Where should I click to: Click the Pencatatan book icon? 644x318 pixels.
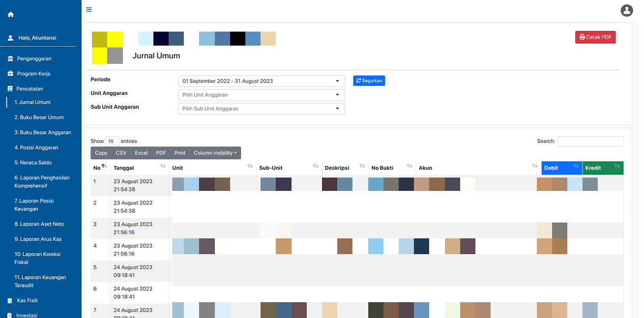(10, 89)
